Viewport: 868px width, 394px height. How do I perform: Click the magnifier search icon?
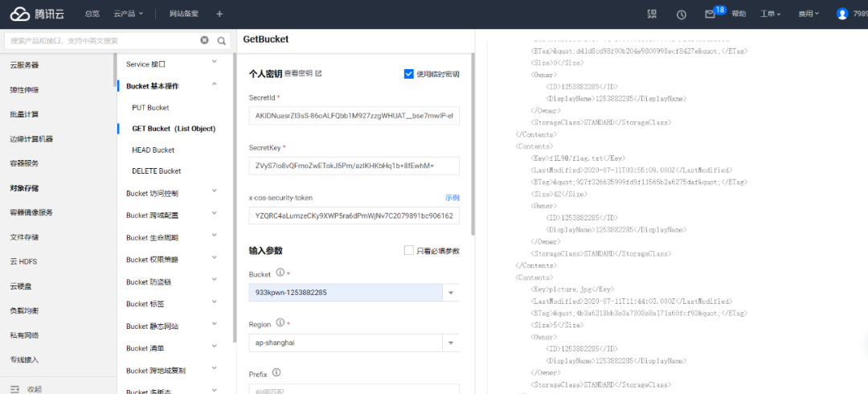[x=222, y=40]
